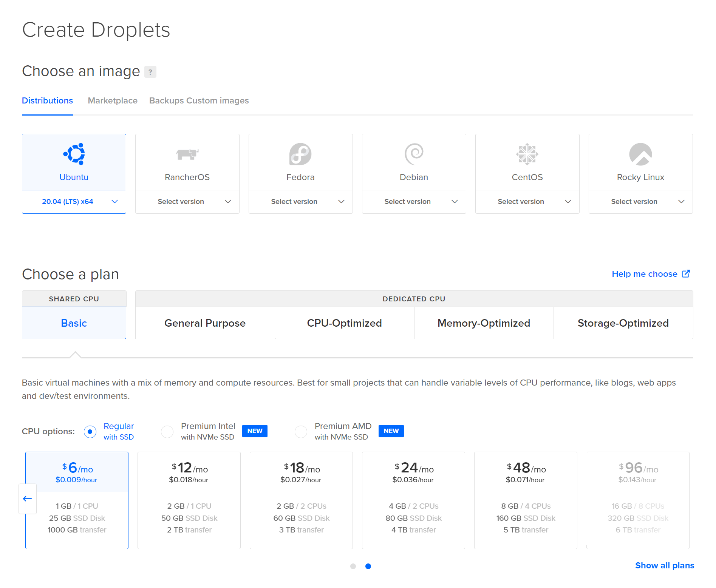Select the CPU-Optimized plan tab
716x588 pixels.
[345, 323]
